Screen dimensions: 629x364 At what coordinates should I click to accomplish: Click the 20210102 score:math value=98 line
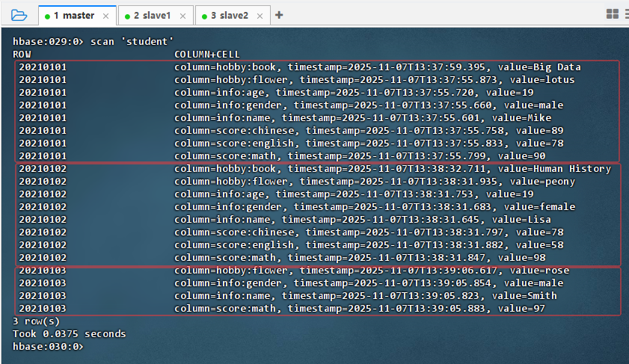pyautogui.click(x=283, y=258)
